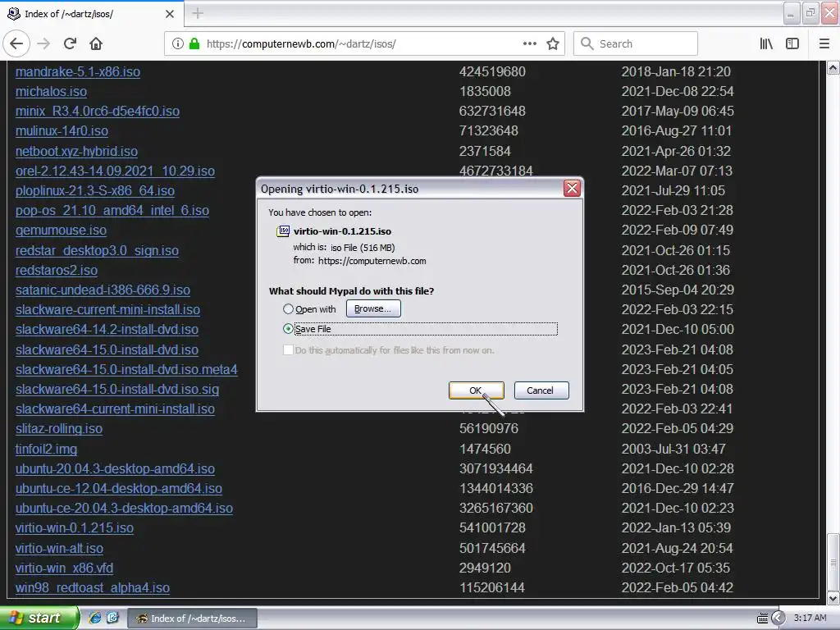The height and width of the screenshot is (630, 840).
Task: Click file size 424519680 text
Action: click(492, 72)
